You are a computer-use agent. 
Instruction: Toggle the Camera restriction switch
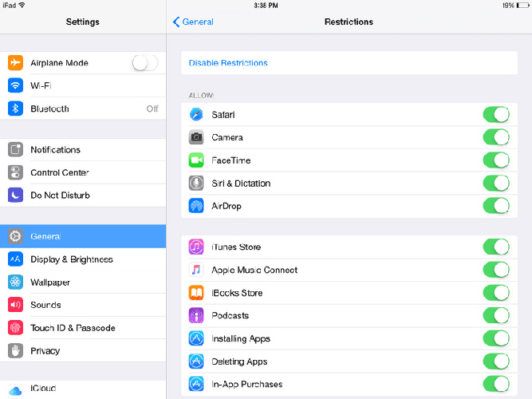[496, 137]
